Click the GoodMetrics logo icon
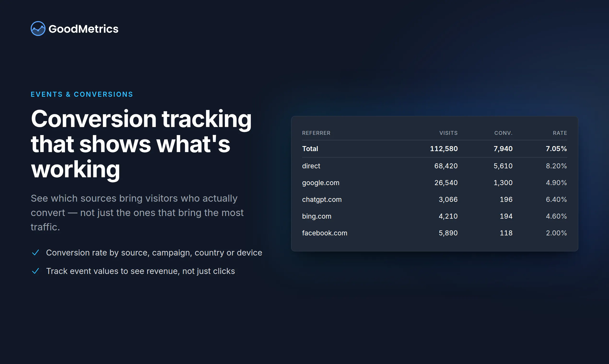Viewport: 609px width, 364px height. (38, 28)
